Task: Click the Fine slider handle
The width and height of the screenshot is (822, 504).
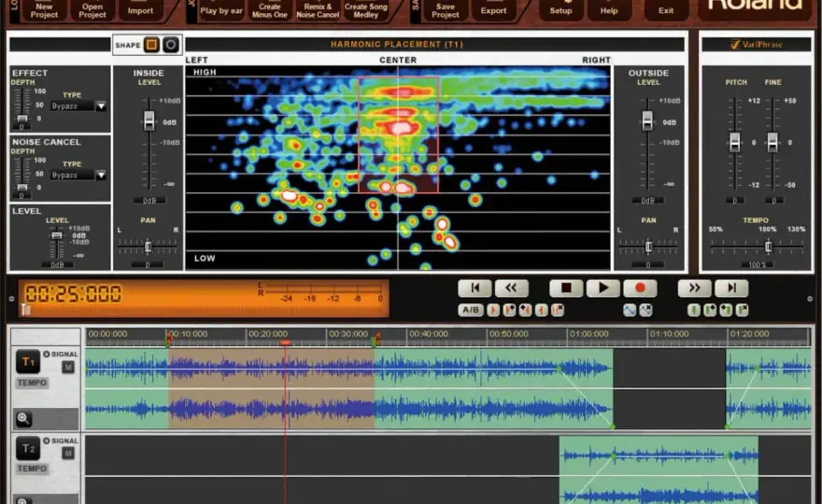Action: click(772, 142)
